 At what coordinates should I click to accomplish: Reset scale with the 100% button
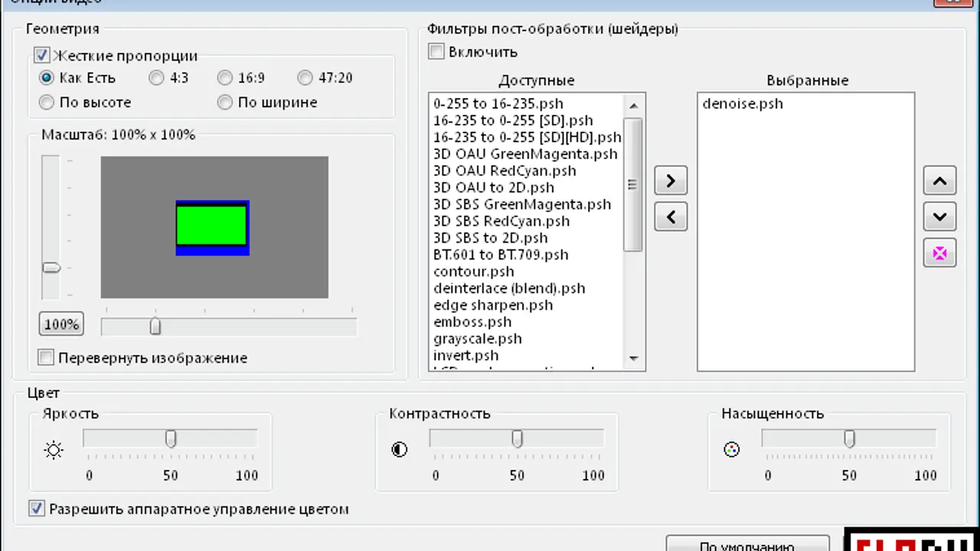coord(61,324)
